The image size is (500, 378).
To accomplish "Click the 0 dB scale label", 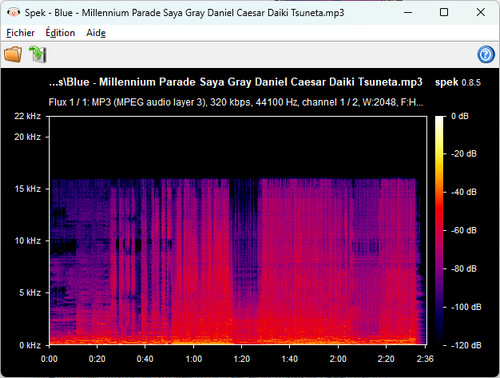I will point(460,116).
